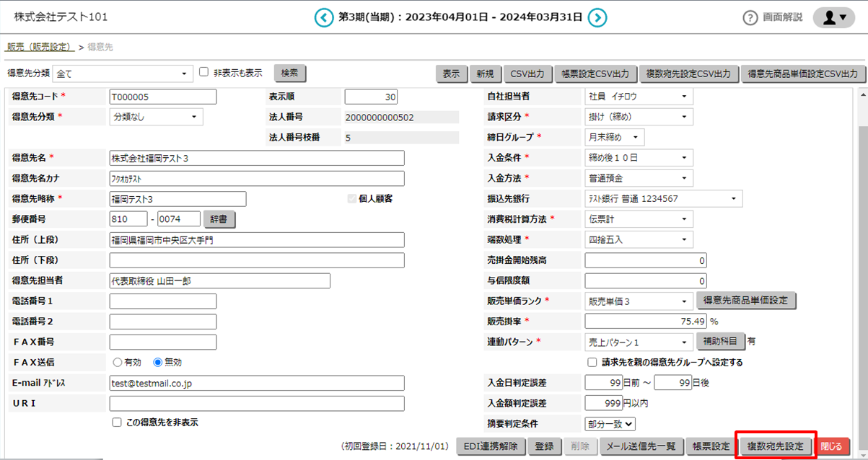868x460 pixels.
Task: Click the 複数宛先設定 button
Action: 775,446
